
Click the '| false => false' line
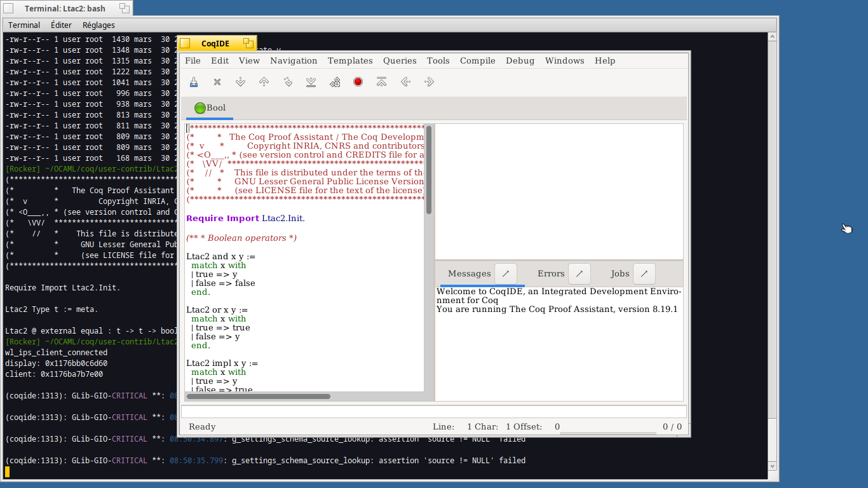click(223, 283)
